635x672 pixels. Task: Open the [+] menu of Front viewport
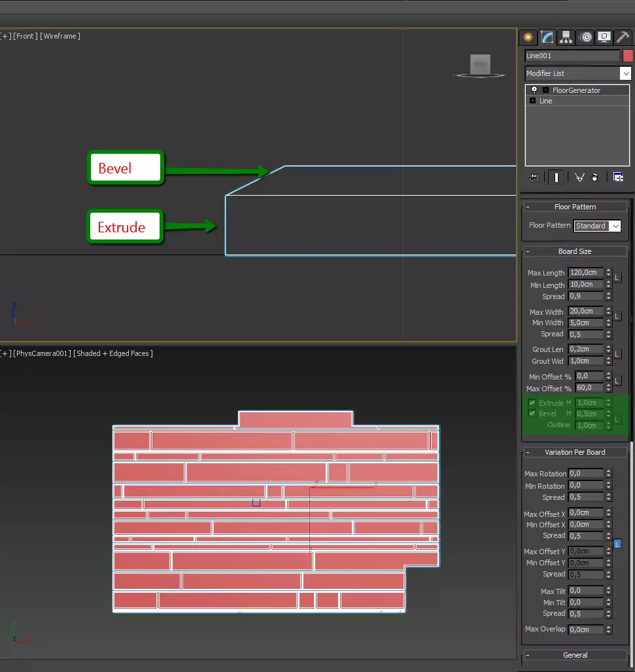coord(6,36)
